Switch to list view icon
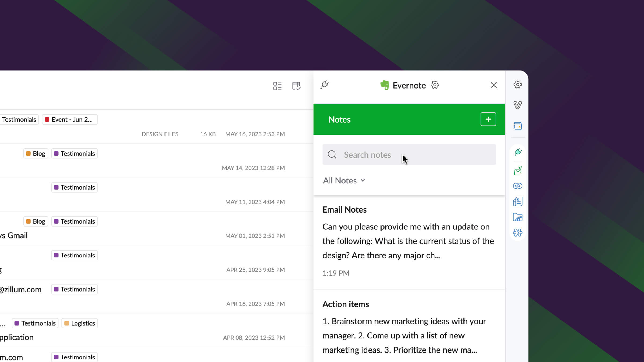This screenshot has width=644, height=362. point(277,86)
